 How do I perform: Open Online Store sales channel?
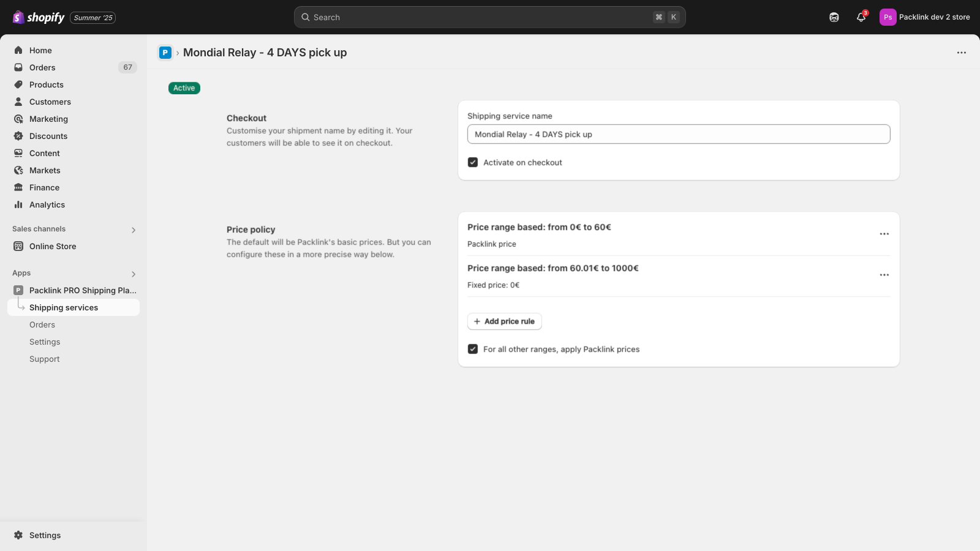click(x=53, y=246)
